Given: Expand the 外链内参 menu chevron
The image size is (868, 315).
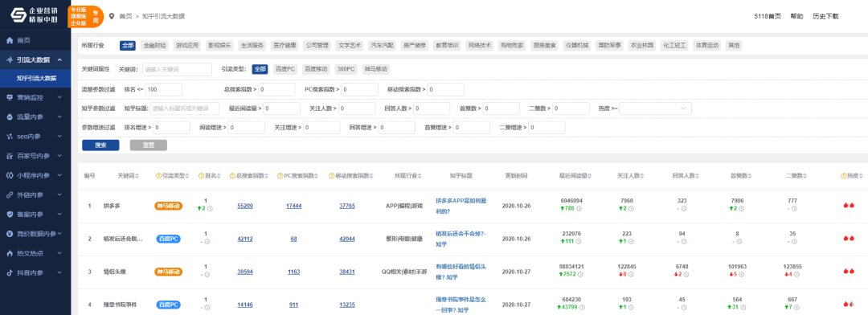Looking at the screenshot, I should tap(59, 195).
